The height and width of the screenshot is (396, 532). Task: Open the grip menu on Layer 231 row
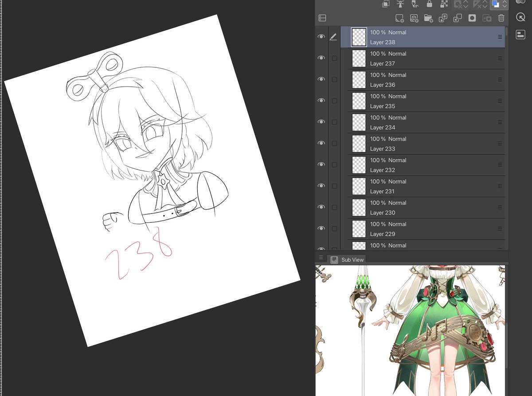pos(500,186)
